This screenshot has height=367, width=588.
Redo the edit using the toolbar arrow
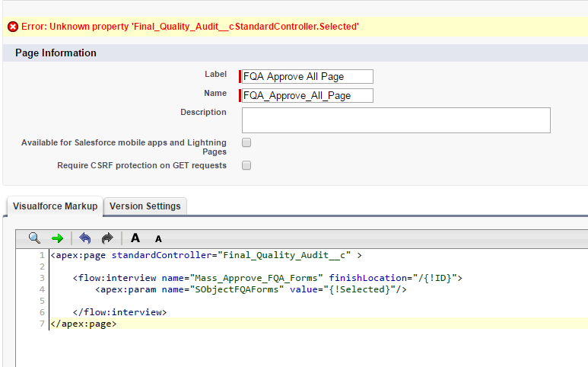click(x=106, y=238)
